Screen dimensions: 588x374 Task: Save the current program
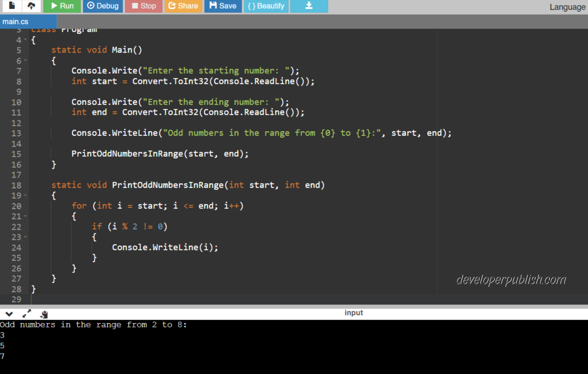click(222, 6)
